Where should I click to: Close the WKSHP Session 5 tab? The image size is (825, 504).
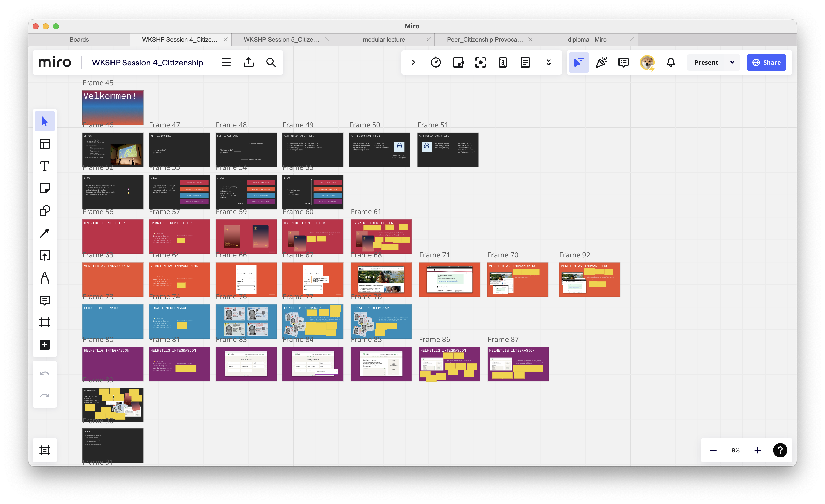[x=327, y=40]
